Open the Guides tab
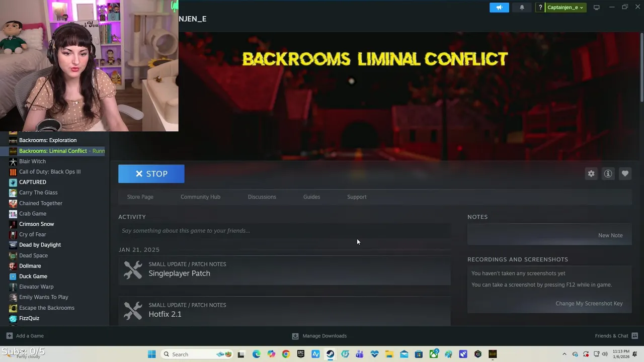The image size is (644, 362). 311,197
